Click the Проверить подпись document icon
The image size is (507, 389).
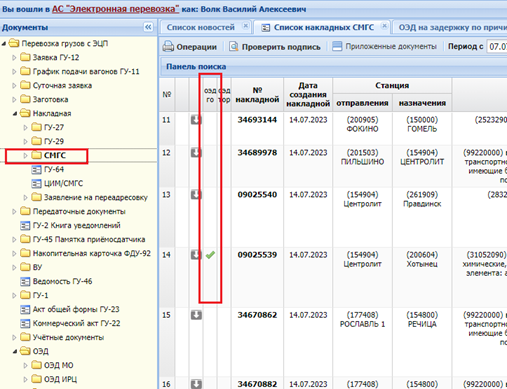234,47
